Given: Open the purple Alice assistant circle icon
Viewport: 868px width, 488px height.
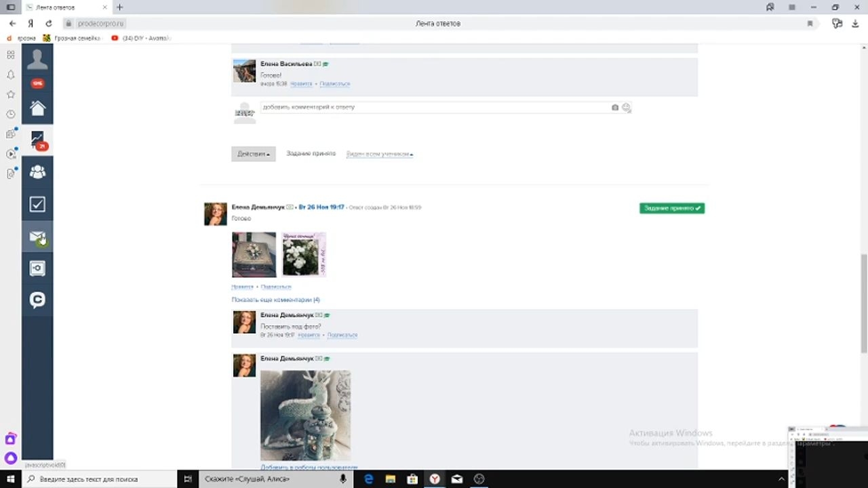Looking at the screenshot, I should (x=10, y=458).
